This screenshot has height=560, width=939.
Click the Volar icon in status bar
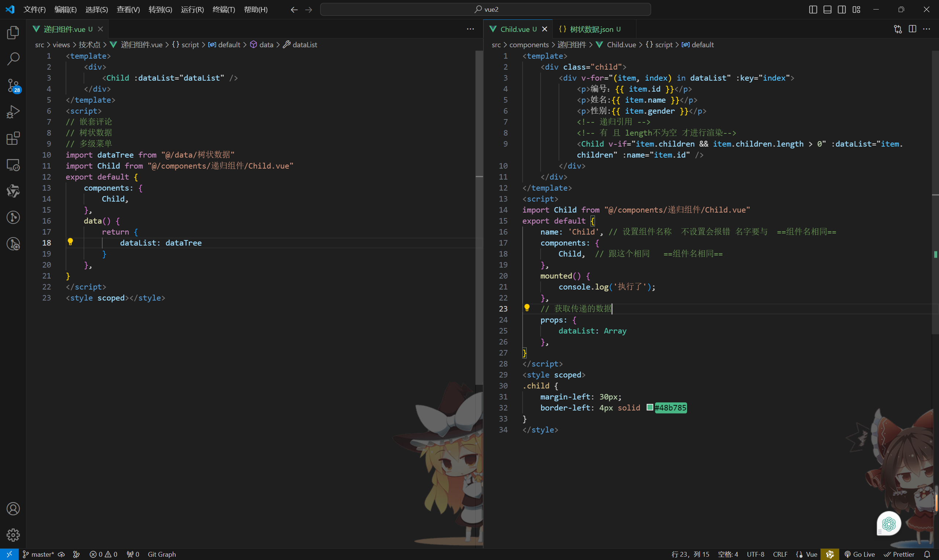(x=830, y=554)
